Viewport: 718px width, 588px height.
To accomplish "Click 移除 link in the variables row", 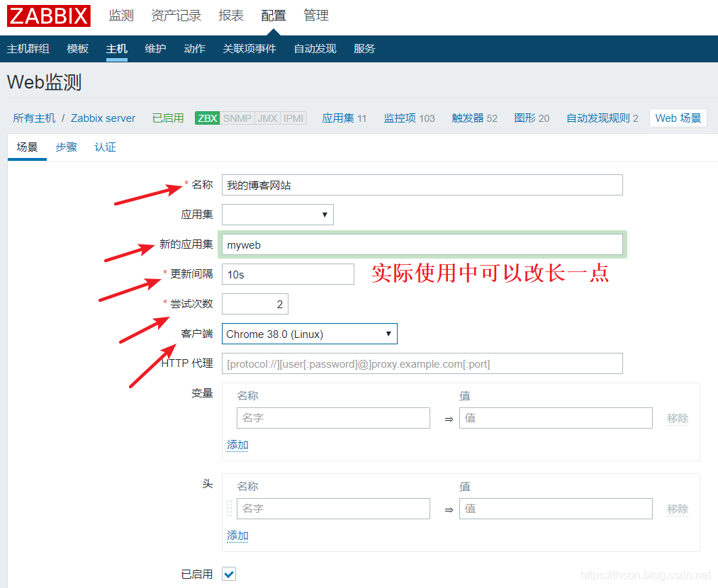I will pos(677,419).
